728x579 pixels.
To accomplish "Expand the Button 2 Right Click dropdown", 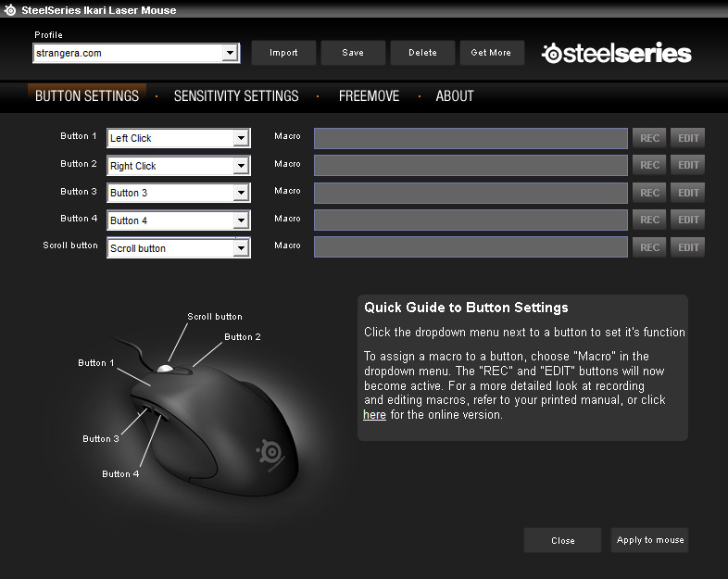I will point(241,166).
